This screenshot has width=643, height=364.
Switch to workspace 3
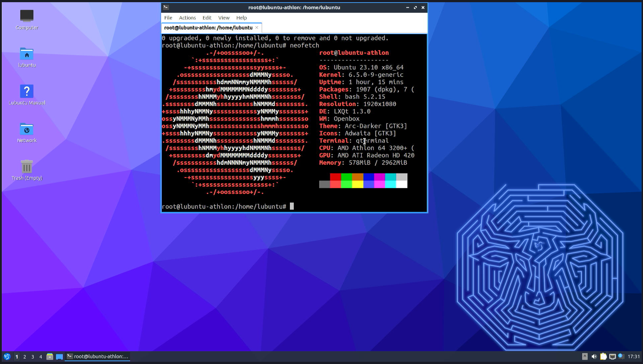(x=33, y=356)
